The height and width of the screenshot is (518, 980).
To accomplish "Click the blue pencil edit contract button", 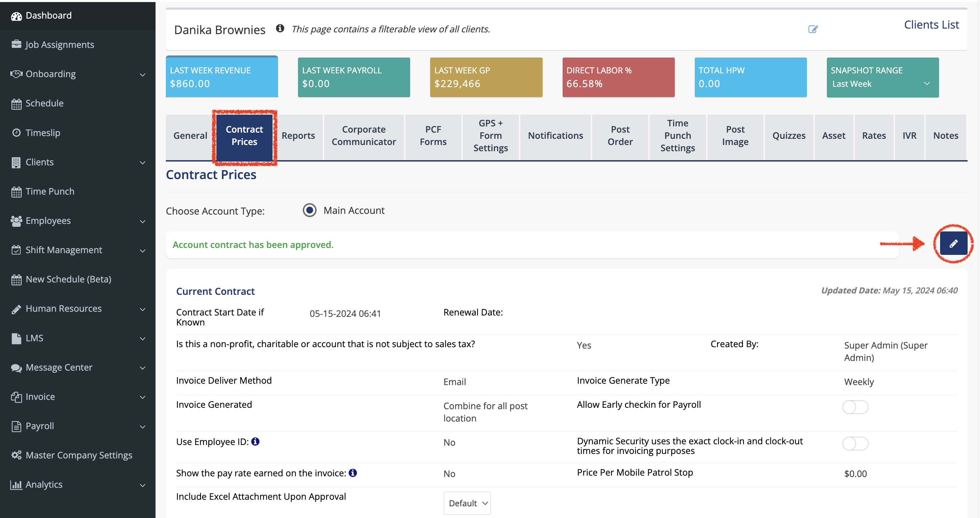I will 953,244.
